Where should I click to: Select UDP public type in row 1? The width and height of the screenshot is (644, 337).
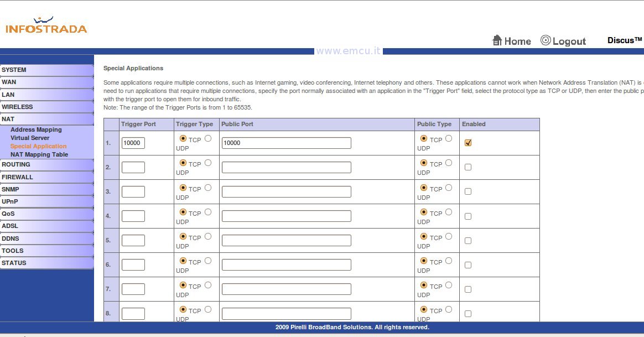449,138
